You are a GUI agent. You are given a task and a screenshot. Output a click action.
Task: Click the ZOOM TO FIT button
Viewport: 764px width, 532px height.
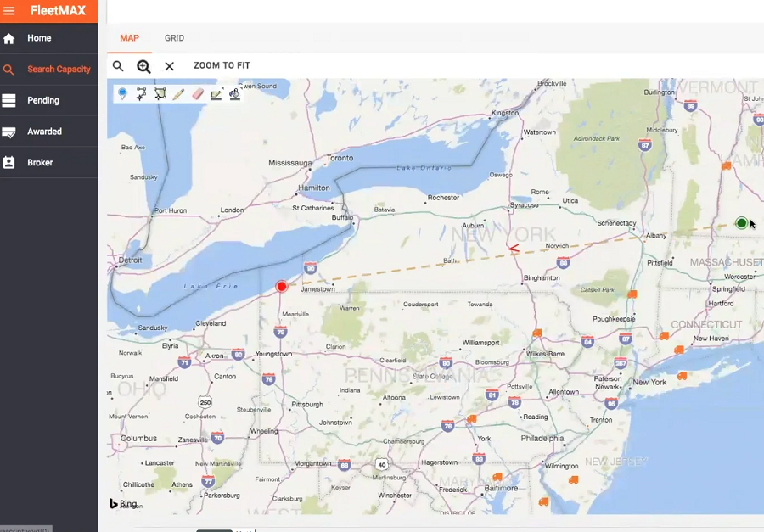point(222,66)
